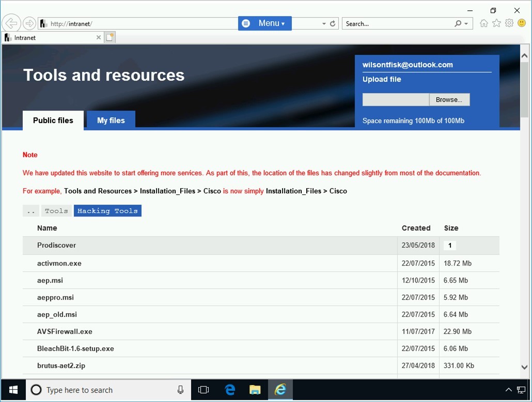This screenshot has height=402, width=532.
Task: Open Task View from the taskbar
Action: click(204, 390)
